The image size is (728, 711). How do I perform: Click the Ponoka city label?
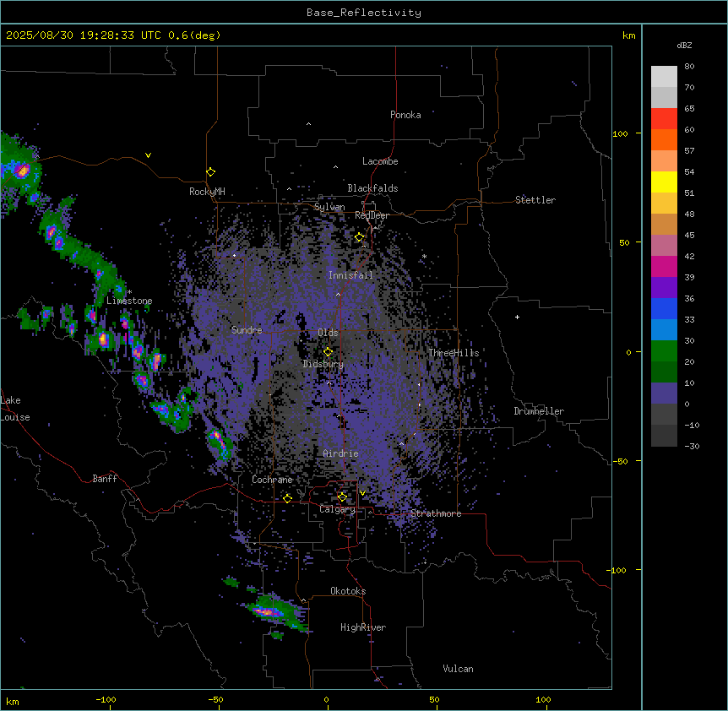(x=405, y=115)
